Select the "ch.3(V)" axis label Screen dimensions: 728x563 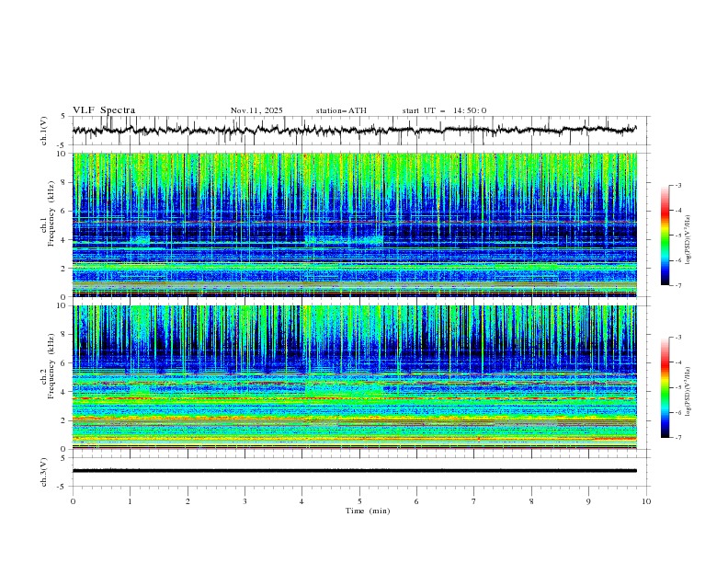tap(44, 472)
